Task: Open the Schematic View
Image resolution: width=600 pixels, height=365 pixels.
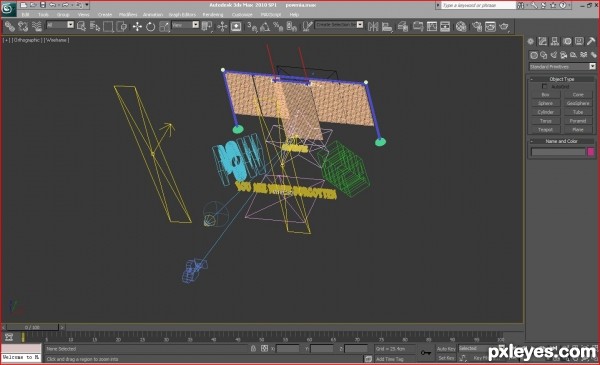Action: coord(445,26)
